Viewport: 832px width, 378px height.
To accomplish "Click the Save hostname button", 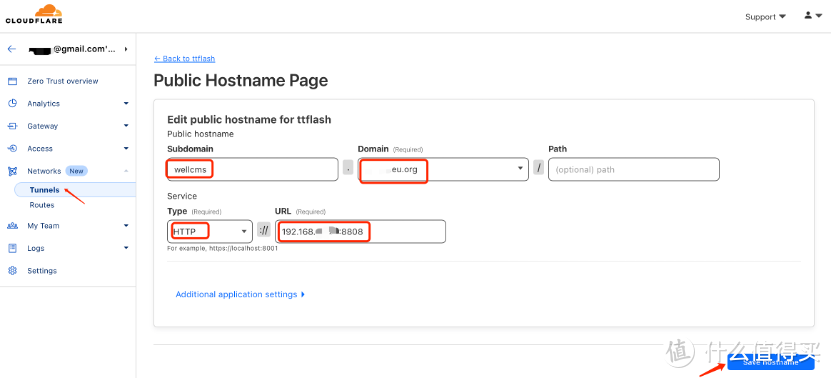I will pos(770,362).
